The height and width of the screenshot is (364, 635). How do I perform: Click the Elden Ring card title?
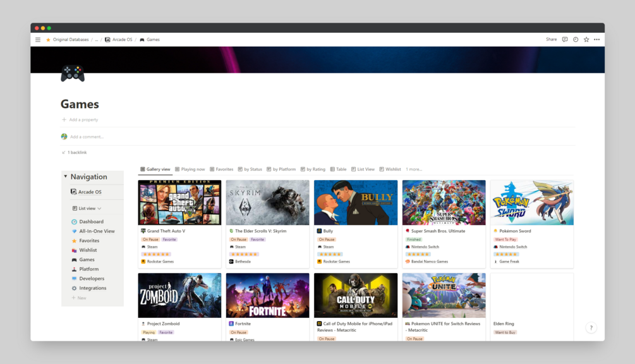tap(504, 324)
